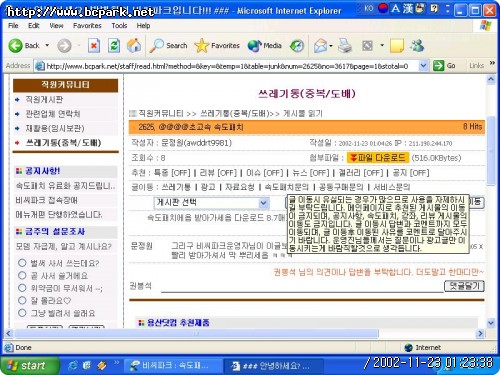Click the Start button
Screen dimensions: 500x375
coord(29,366)
